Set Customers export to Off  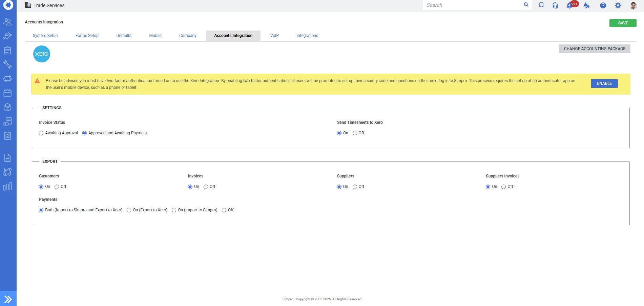pyautogui.click(x=57, y=187)
